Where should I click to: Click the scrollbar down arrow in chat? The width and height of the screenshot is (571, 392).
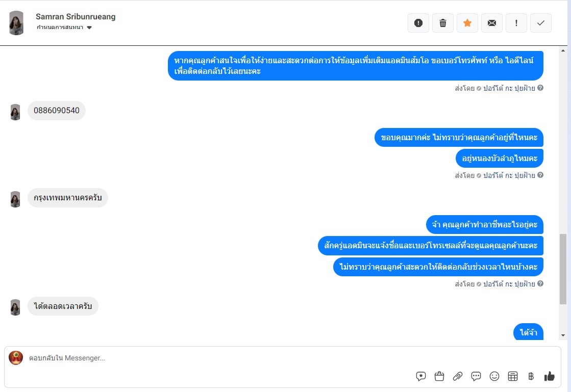pos(563,335)
